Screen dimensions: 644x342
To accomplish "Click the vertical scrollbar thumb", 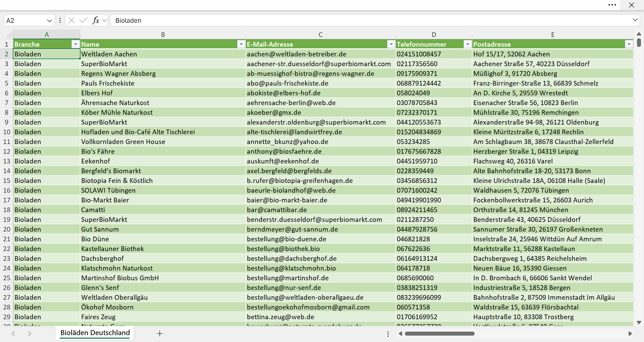I will point(639,43).
